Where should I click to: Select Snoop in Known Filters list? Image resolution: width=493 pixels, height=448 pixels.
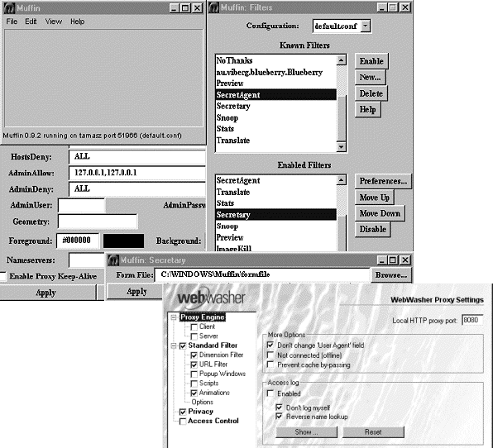click(276, 118)
